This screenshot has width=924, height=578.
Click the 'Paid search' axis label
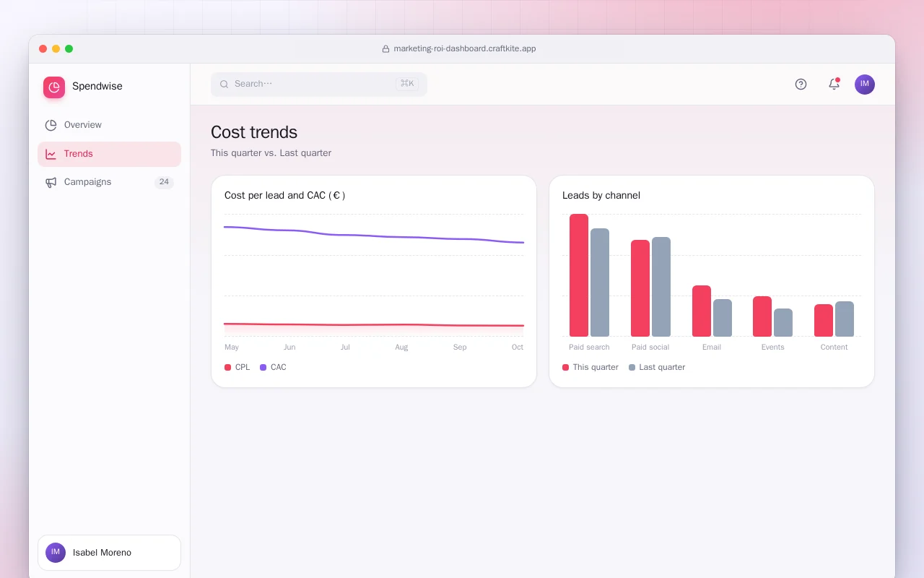tap(589, 348)
